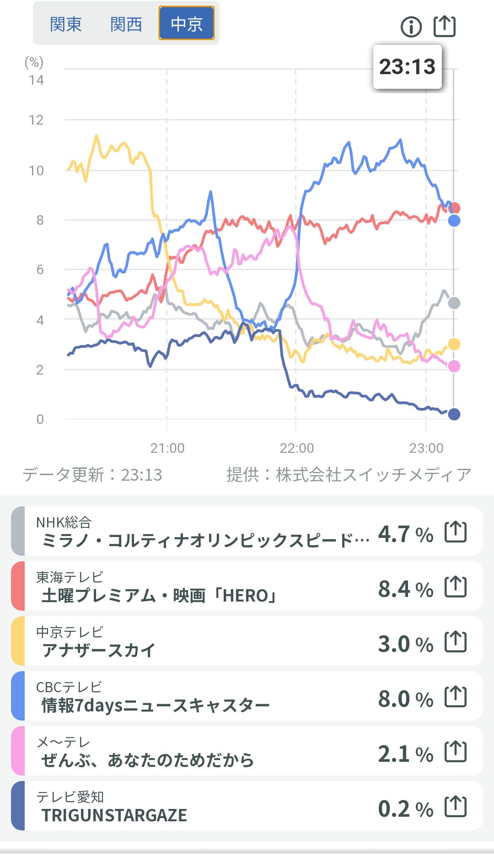The height and width of the screenshot is (868, 494).
Task: Click the yellow 中京テレビ color bar
Action: (18, 641)
